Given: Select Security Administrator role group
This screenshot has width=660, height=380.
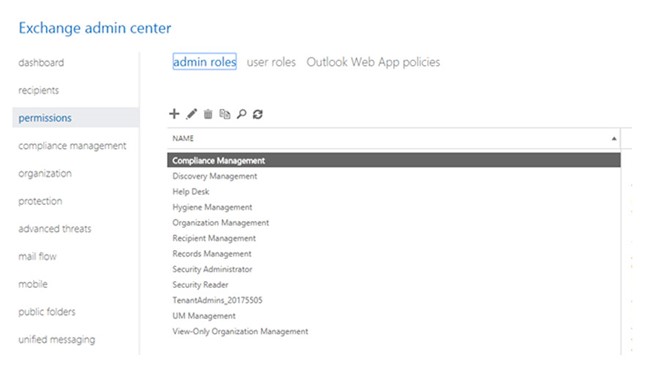Looking at the screenshot, I should [394, 269].
